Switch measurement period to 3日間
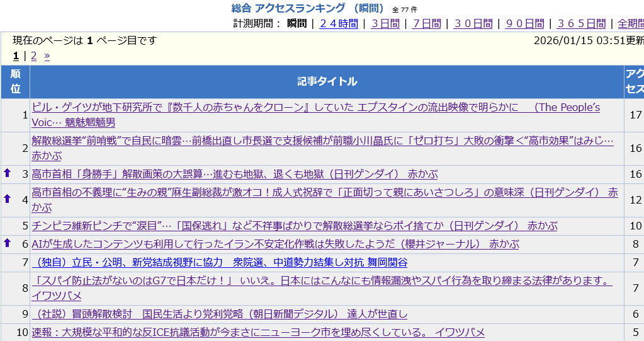Image resolution: width=644 pixels, height=341 pixels. 385,23
